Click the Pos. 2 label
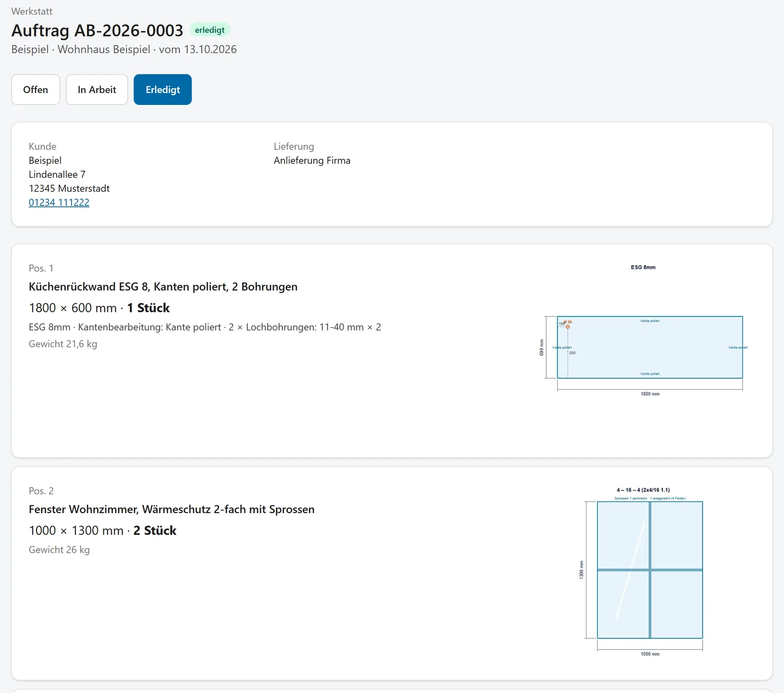 pos(41,491)
